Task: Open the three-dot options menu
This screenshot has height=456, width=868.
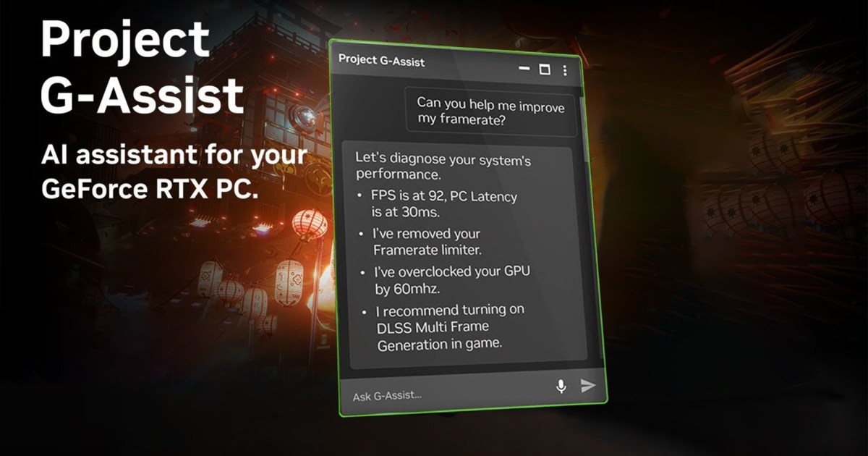Action: (x=565, y=70)
